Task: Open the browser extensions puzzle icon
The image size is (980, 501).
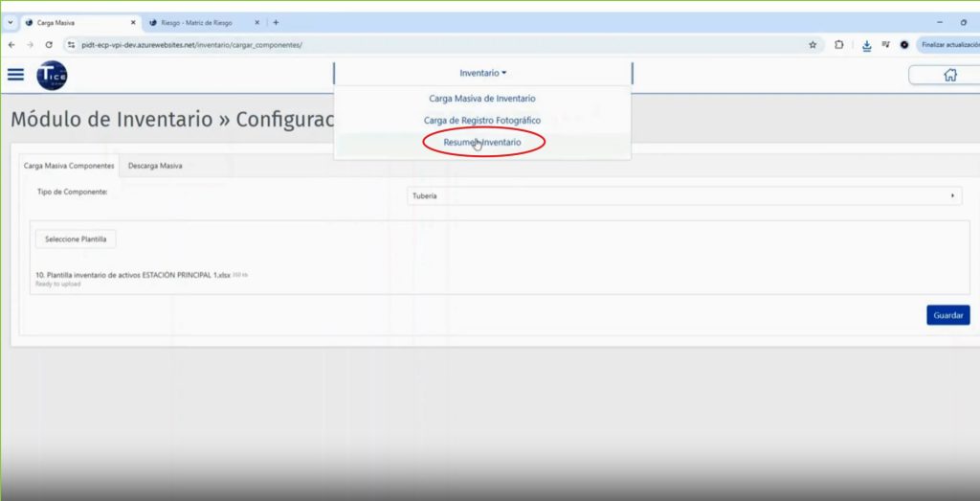Action: tap(839, 44)
